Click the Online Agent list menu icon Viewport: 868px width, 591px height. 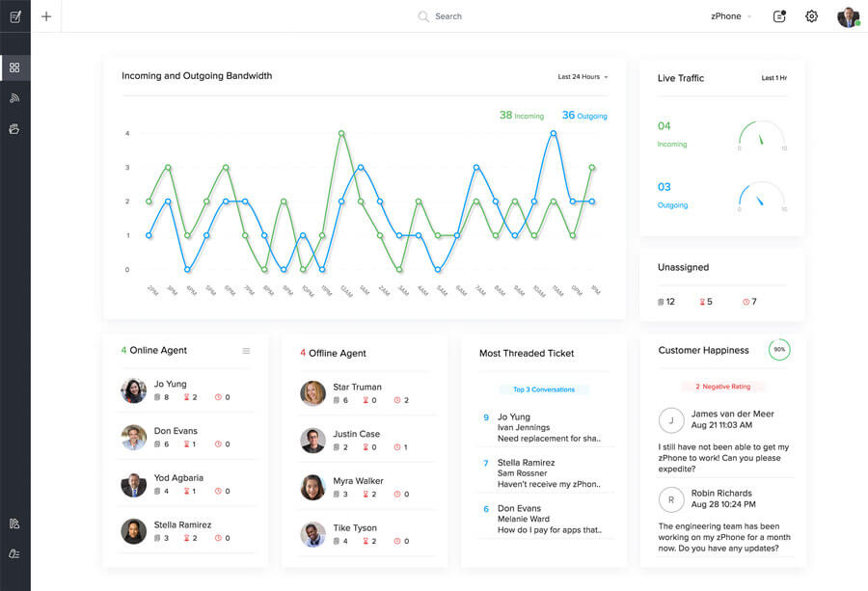pos(246,351)
